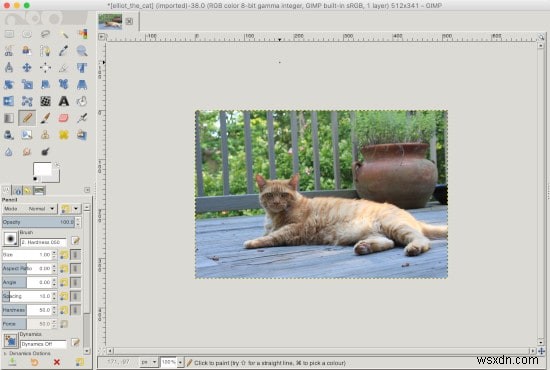Select the Cage Transform tool
This screenshot has width=550, height=370.
27,101
